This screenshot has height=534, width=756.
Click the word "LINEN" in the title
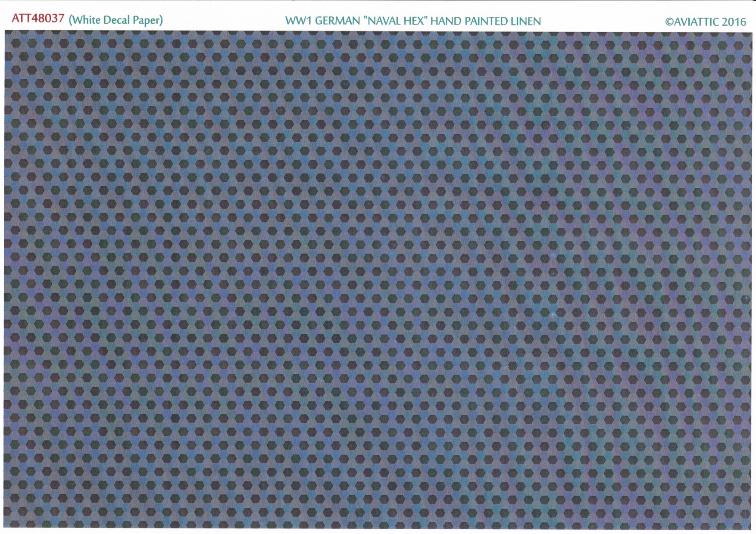tap(526, 21)
